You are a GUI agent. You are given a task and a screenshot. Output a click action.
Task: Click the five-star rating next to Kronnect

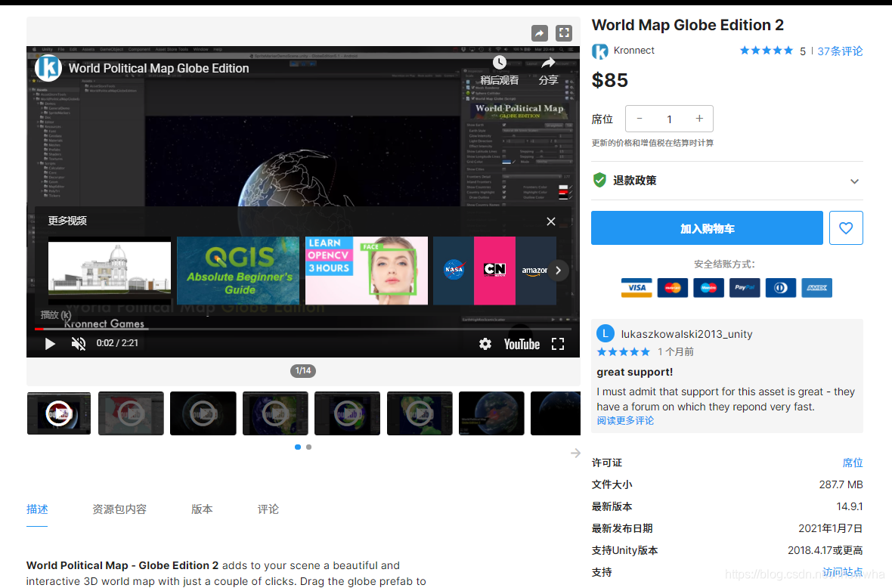coord(766,51)
